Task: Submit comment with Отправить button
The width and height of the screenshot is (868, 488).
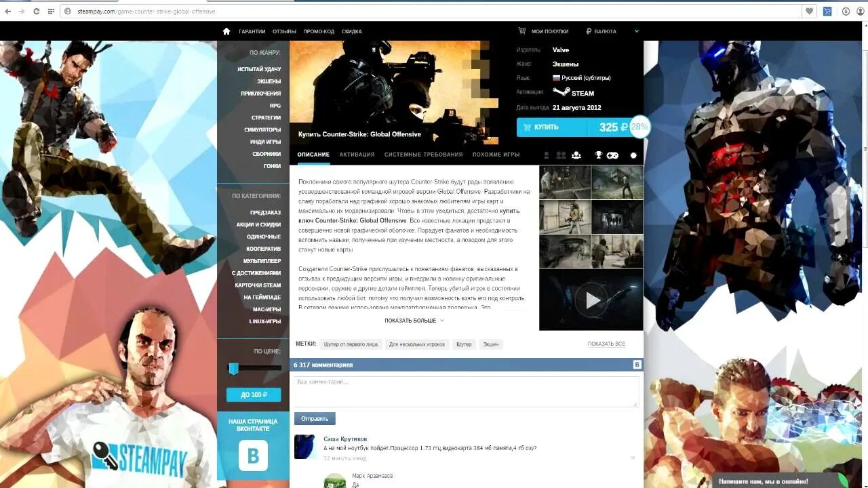Action: pos(315,418)
